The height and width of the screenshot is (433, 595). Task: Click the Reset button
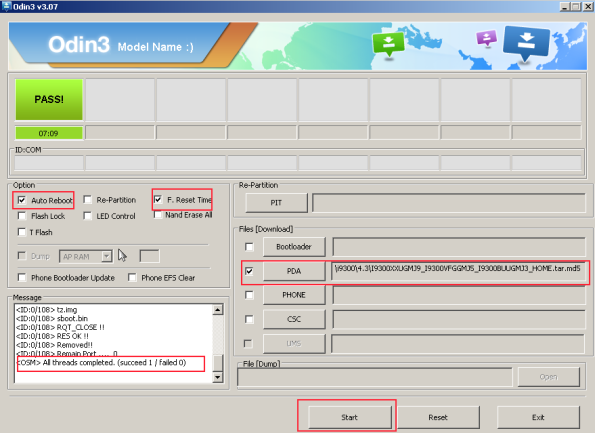[438, 417]
